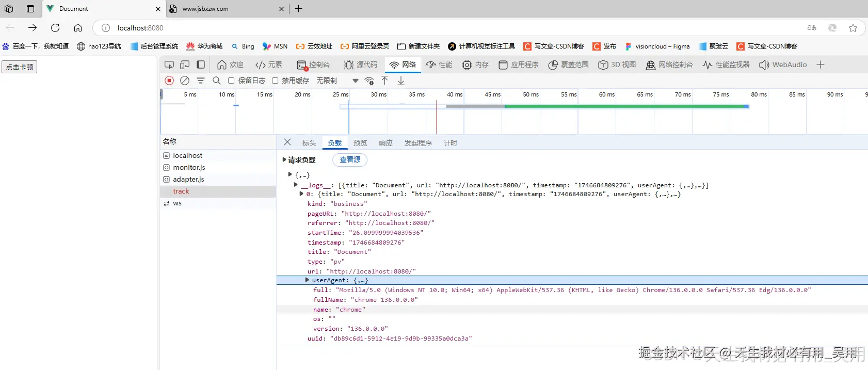
Task: Go to browser home page
Action: 78,28
